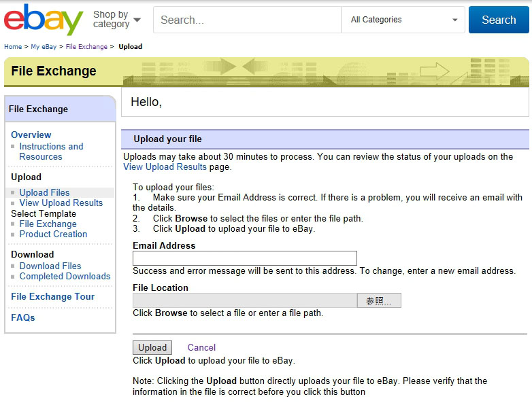
Task: Click the Email Address input field
Action: click(245, 258)
